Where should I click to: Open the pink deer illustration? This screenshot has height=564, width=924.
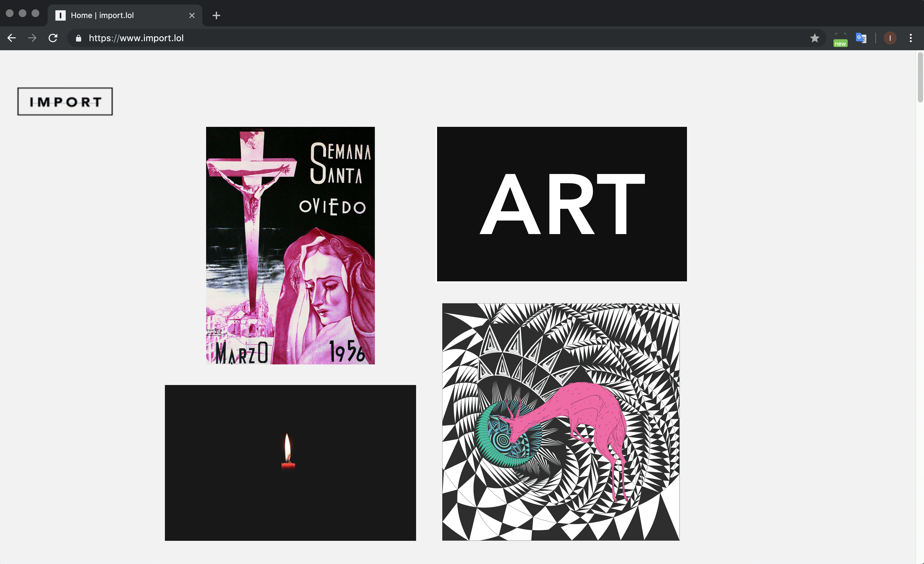coord(561,422)
